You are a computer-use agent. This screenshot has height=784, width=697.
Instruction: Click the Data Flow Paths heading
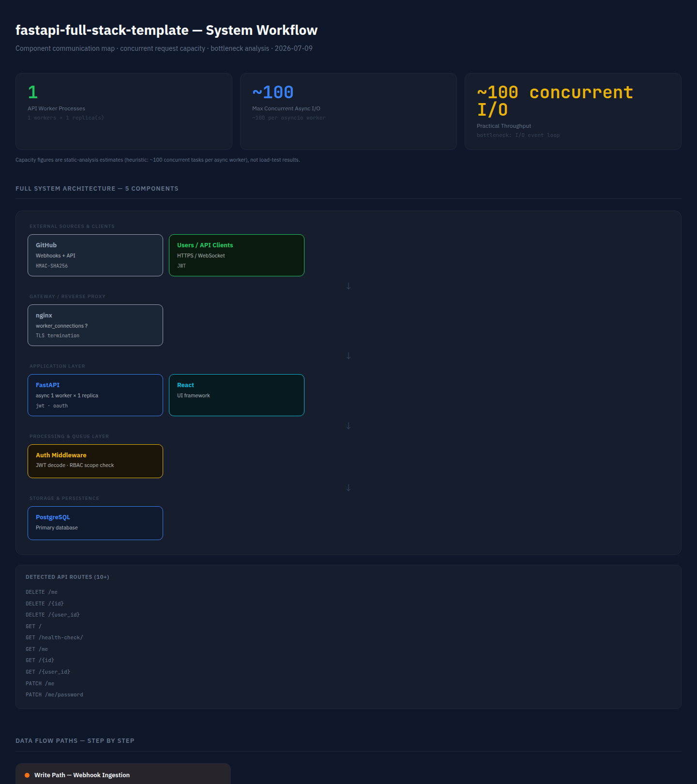pos(75,741)
